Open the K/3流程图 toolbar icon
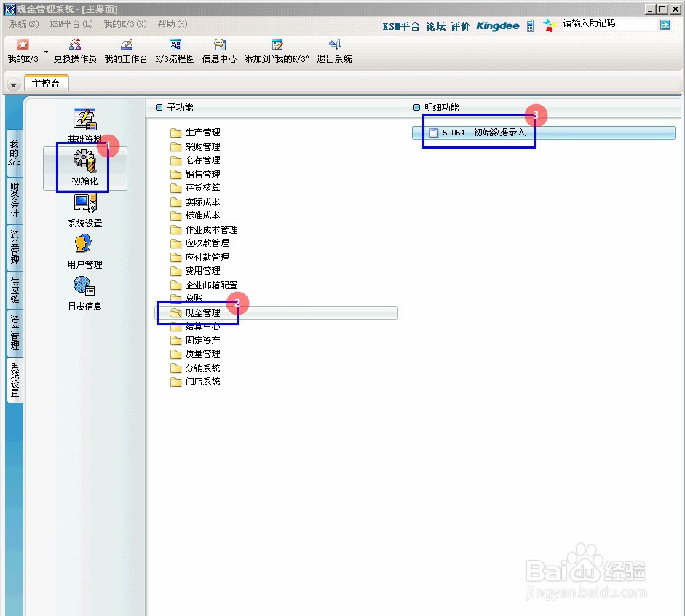 pyautogui.click(x=175, y=44)
